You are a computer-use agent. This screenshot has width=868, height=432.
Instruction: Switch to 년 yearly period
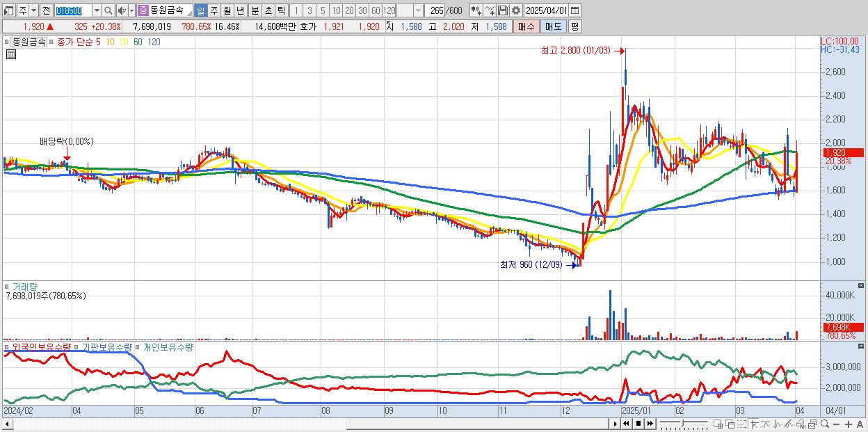tap(240, 10)
